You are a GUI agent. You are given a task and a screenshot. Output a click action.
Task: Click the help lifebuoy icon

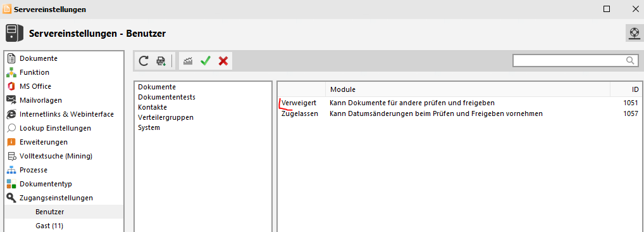[x=635, y=33]
